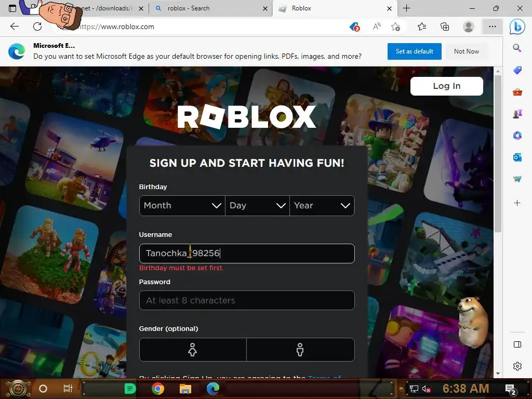Viewport: 532px width, 399px height.
Task: Open Bing chat sidebar button
Action: tap(517, 26)
